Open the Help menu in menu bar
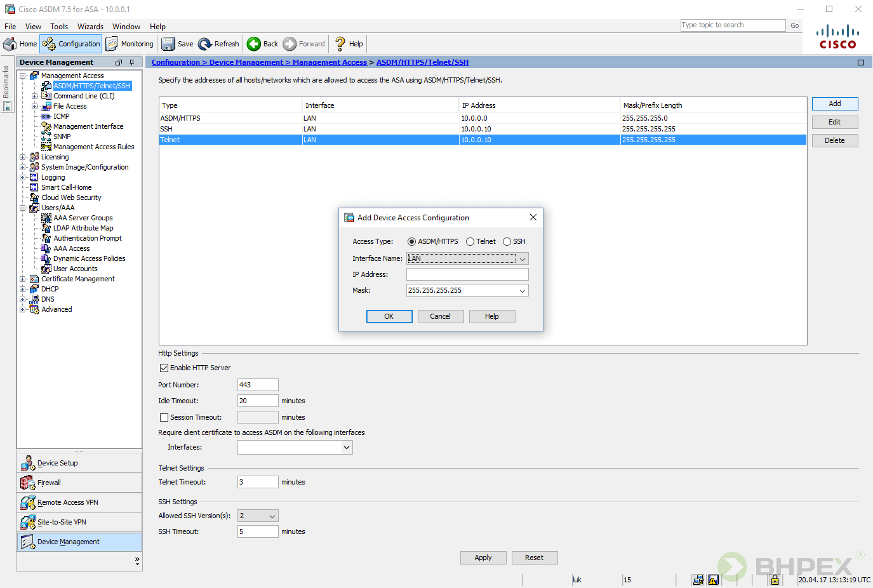 point(157,27)
